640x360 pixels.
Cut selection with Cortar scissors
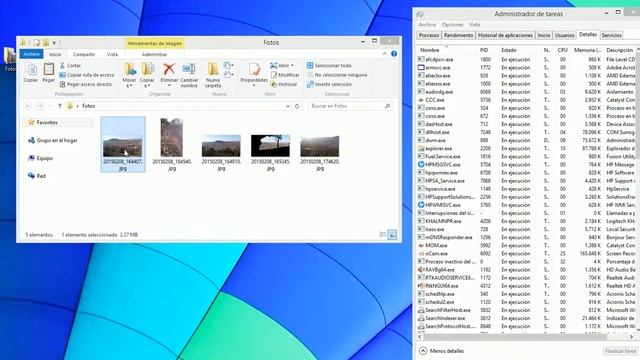point(70,65)
